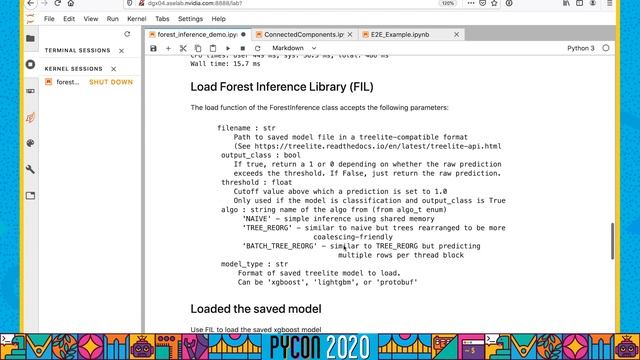Click the treelite readthedocs URL text

pyautogui.click(x=378, y=146)
